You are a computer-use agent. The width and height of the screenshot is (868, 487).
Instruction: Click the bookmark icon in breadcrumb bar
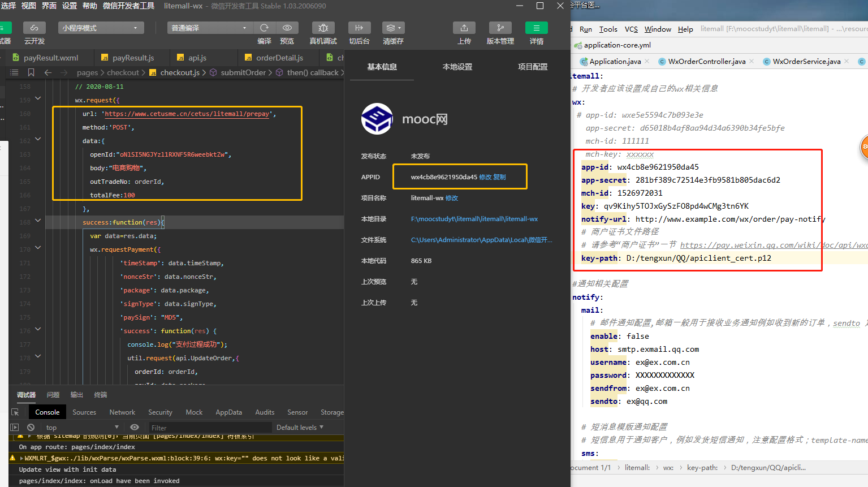pyautogui.click(x=31, y=72)
